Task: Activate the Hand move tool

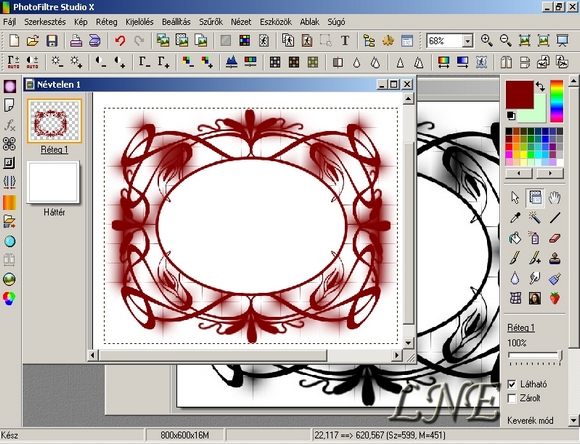Action: pos(554,198)
